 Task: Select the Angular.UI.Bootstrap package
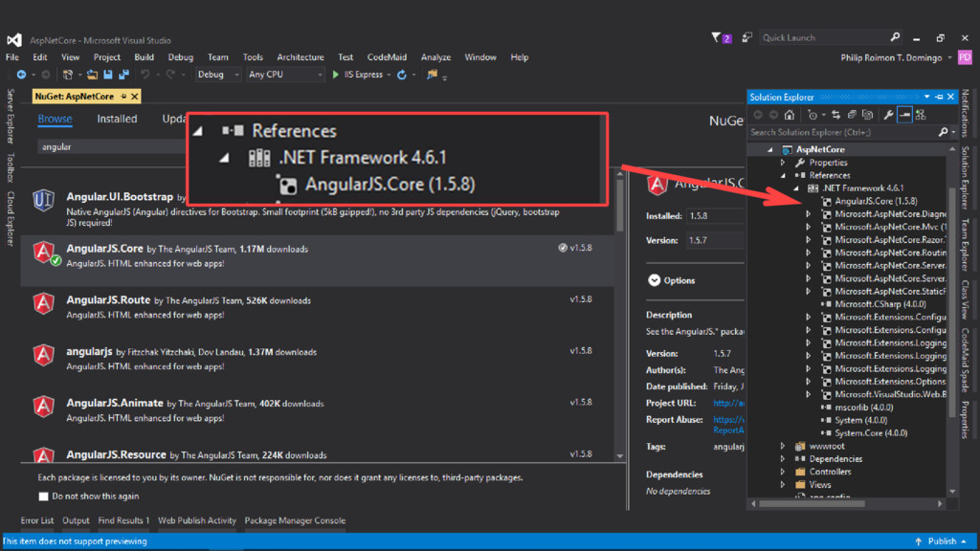[x=318, y=209]
